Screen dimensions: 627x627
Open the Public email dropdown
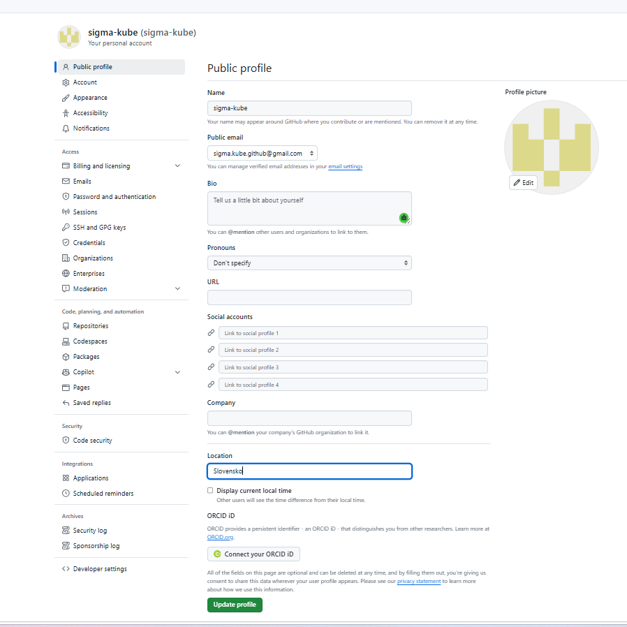(262, 153)
